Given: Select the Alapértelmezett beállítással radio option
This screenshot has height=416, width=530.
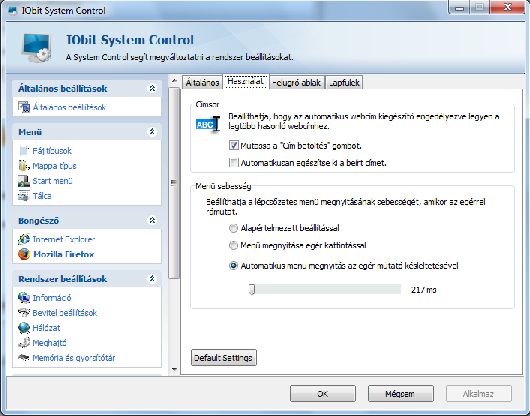Looking at the screenshot, I should (233, 228).
